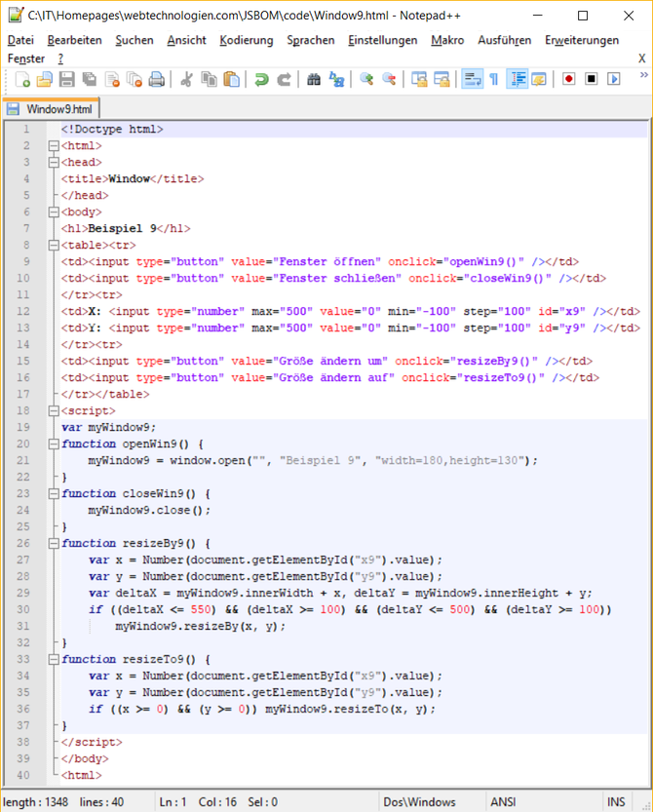Click 'length : 1348' in status bar

(36, 802)
